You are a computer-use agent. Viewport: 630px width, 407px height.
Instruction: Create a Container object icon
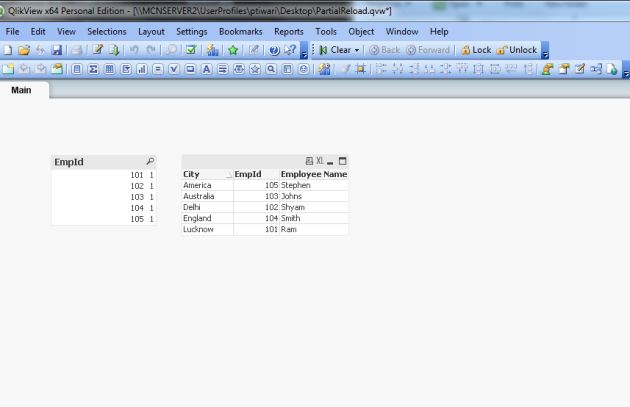tap(287, 69)
